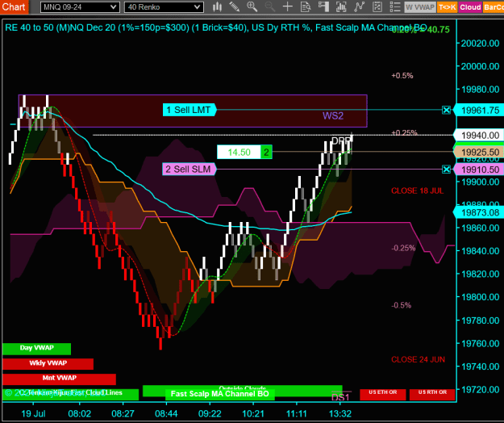Click the 19 Jul date axis label
This screenshot has height=423, width=504.
33,413
